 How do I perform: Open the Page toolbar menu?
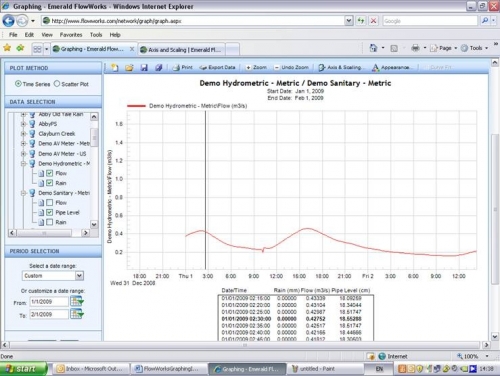443,48
